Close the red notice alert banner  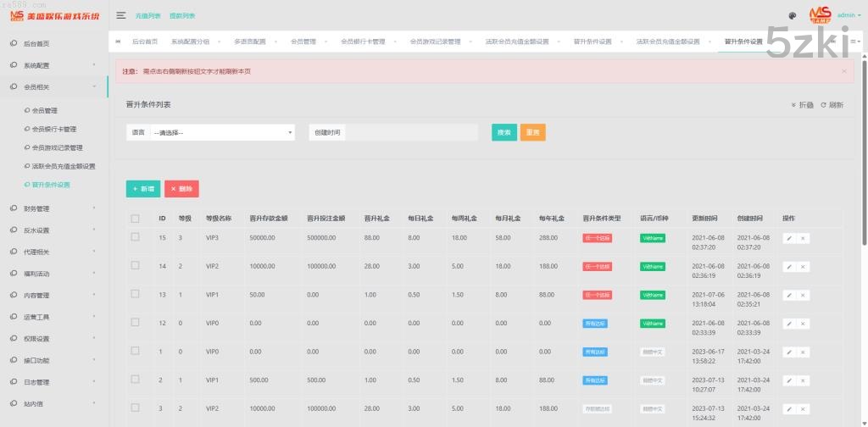844,71
